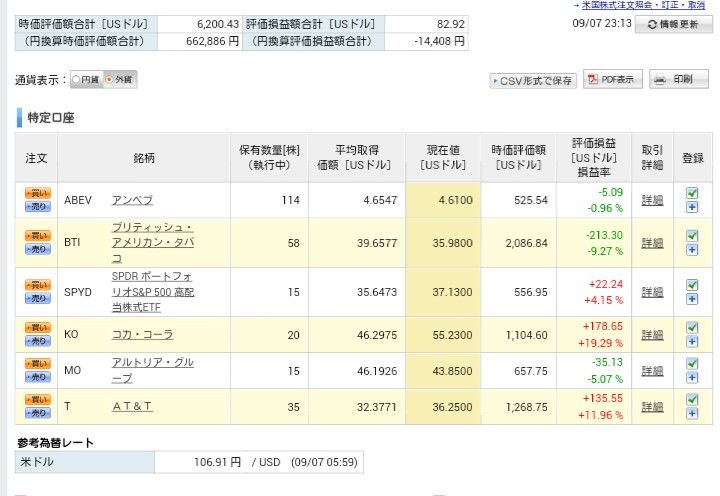This screenshot has width=720, height=496.
Task: Open the AT&T stock link
Action: click(132, 406)
